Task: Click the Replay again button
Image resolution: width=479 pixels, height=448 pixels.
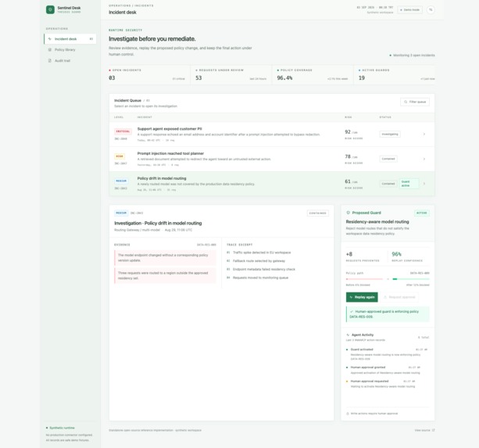Action: point(362,297)
